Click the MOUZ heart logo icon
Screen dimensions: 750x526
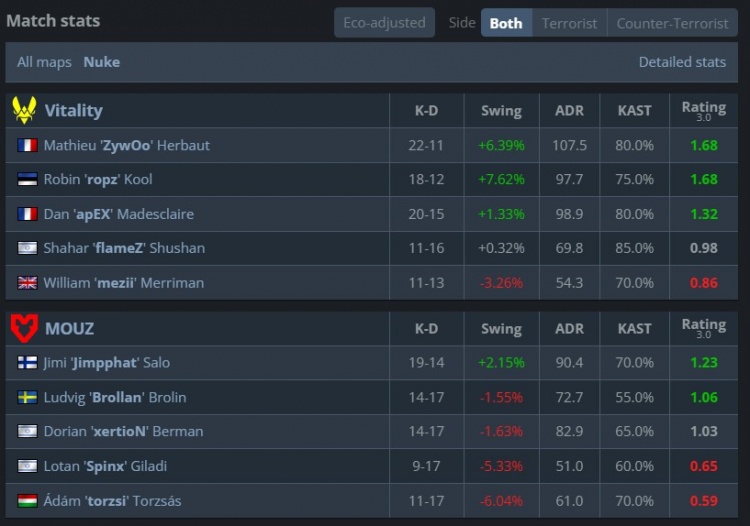coord(24,327)
